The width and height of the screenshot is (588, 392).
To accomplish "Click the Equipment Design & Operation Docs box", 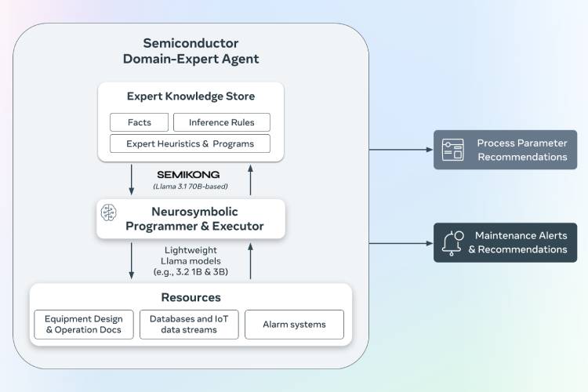I will click(83, 325).
